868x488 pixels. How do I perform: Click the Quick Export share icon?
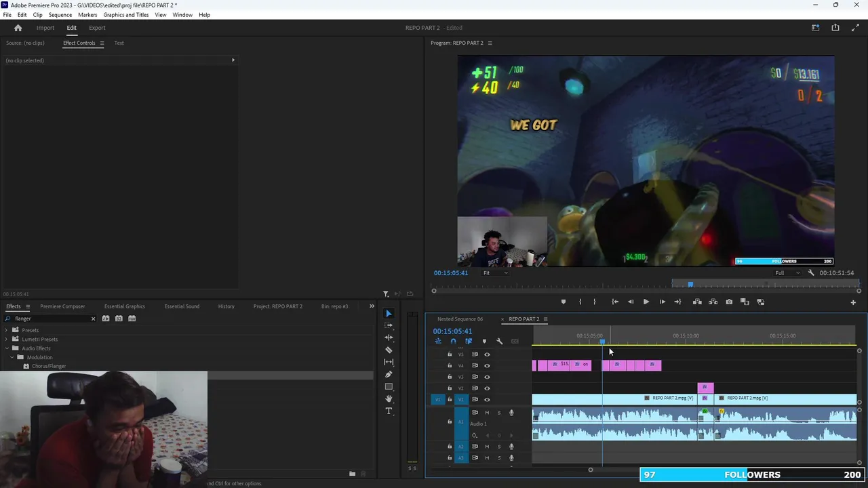coord(835,28)
